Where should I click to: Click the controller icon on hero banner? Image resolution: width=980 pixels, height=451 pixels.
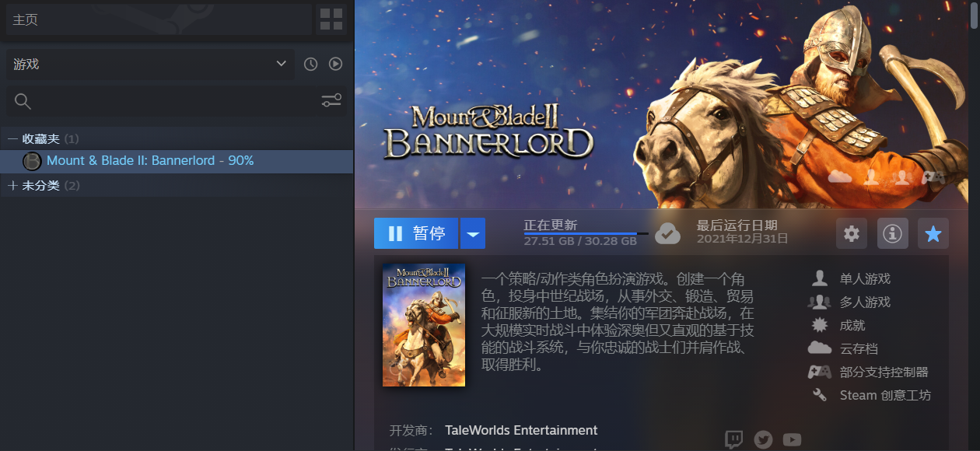(x=933, y=177)
